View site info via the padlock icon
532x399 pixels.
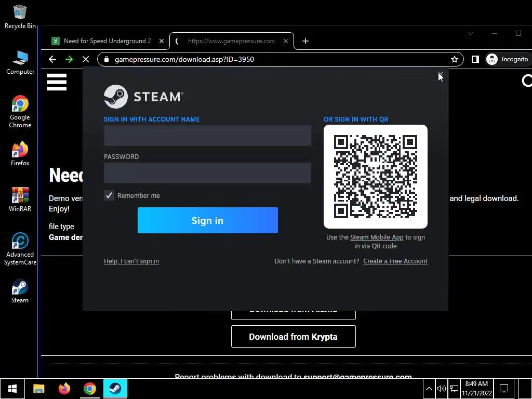click(x=107, y=59)
